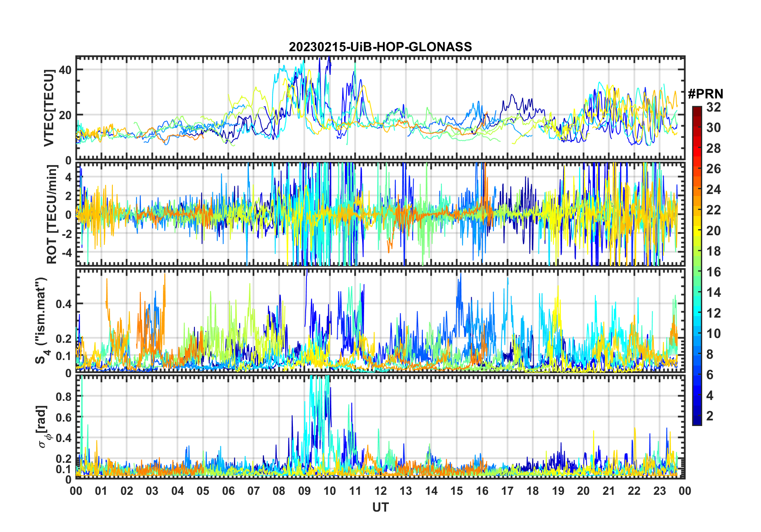This screenshot has height=532, width=761.
Task: Click colorbar tick label "8"
Action: (x=710, y=354)
